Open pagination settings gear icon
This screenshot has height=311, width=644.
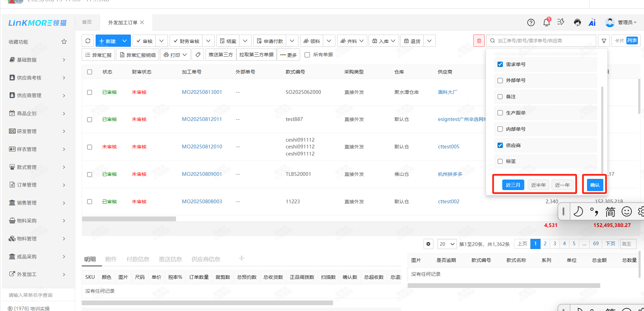[428, 244]
